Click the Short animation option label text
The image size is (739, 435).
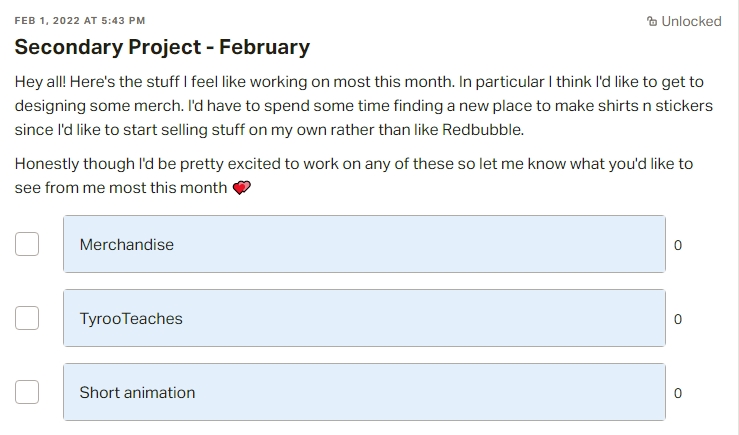tap(137, 392)
